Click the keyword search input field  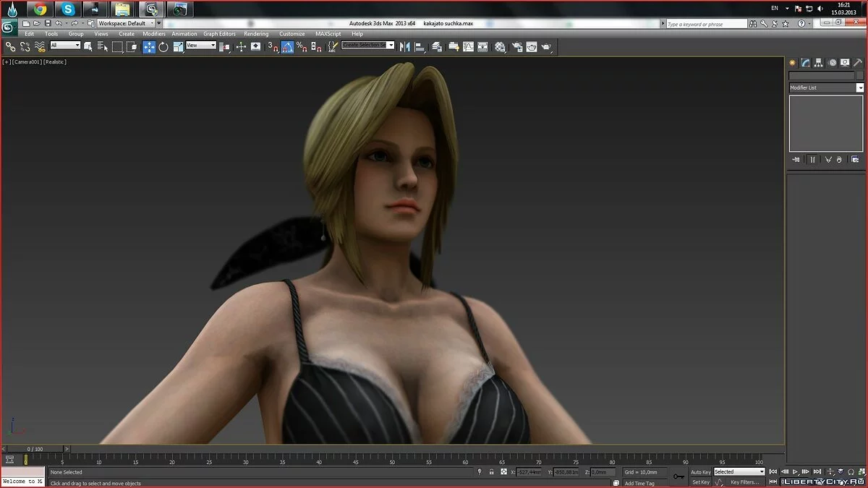click(x=705, y=24)
